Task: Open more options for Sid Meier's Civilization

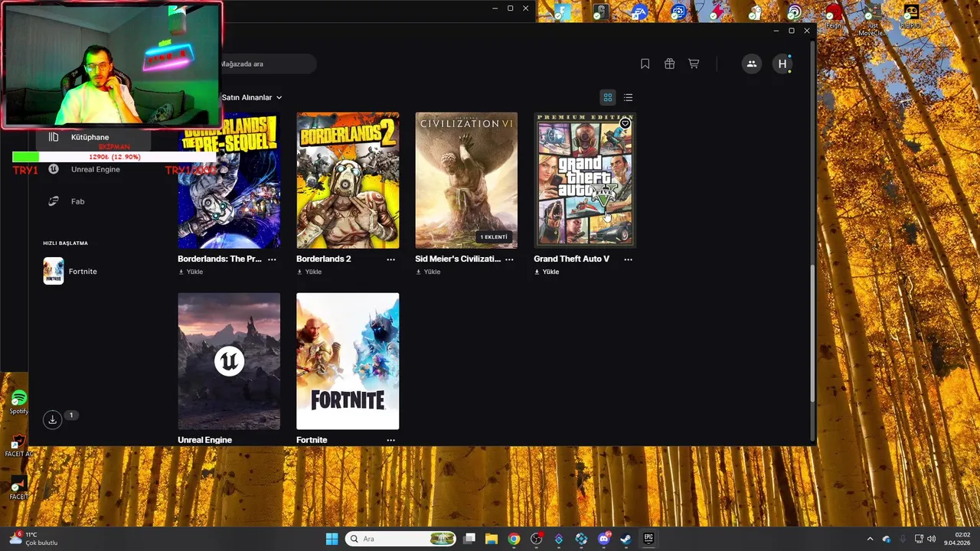Action: [509, 259]
